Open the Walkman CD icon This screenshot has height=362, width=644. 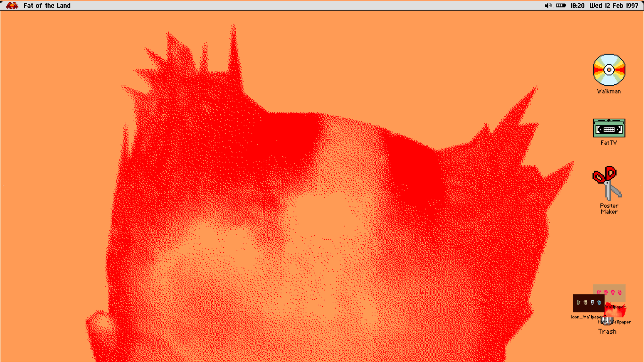tap(609, 70)
